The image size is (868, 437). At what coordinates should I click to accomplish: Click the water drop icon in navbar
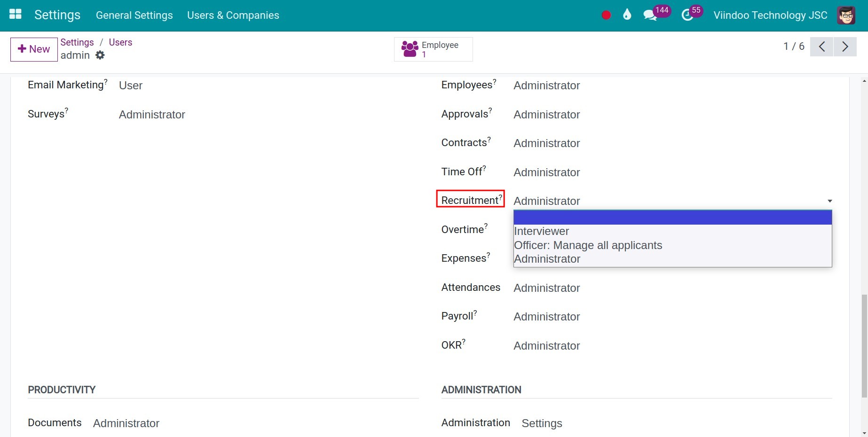[x=627, y=15]
